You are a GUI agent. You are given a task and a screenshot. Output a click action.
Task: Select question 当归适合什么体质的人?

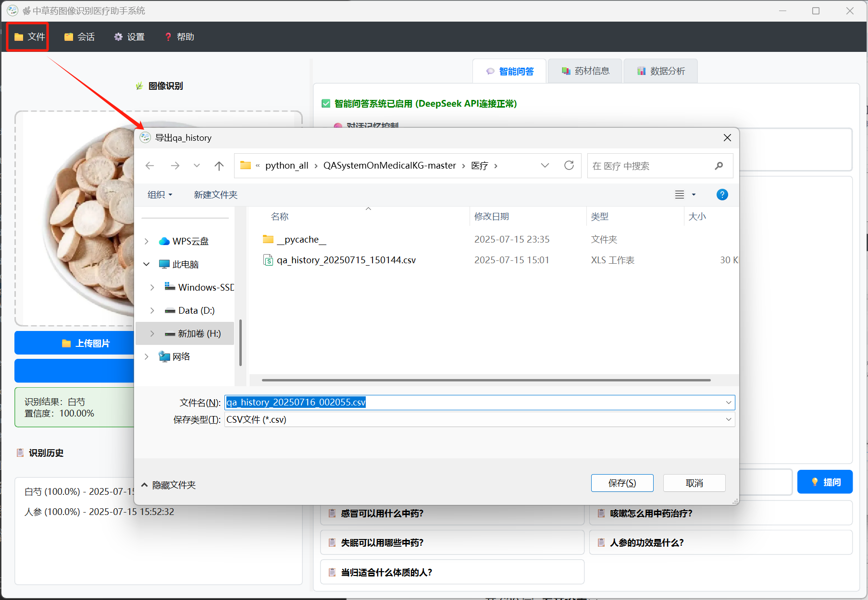pos(452,572)
